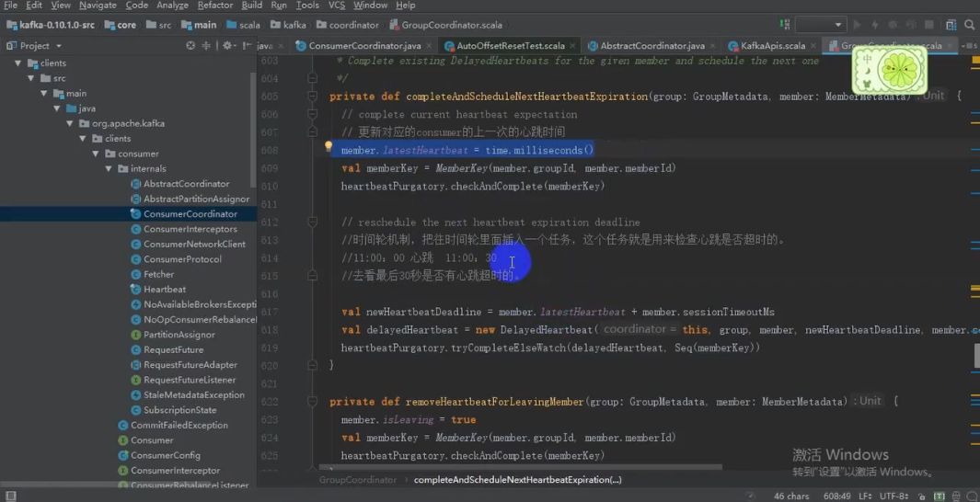Toggle the tool window button bottom-left corner
This screenshot has width=980, height=502.
coord(10,496)
